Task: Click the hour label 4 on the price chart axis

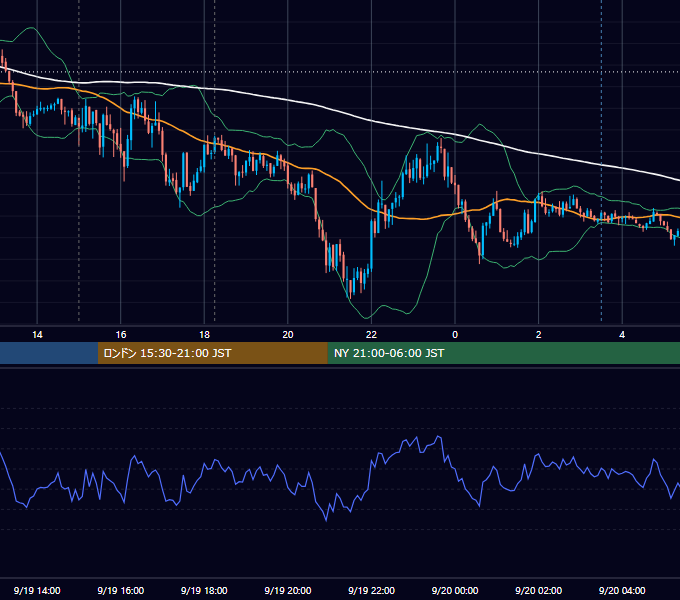Action: click(622, 335)
